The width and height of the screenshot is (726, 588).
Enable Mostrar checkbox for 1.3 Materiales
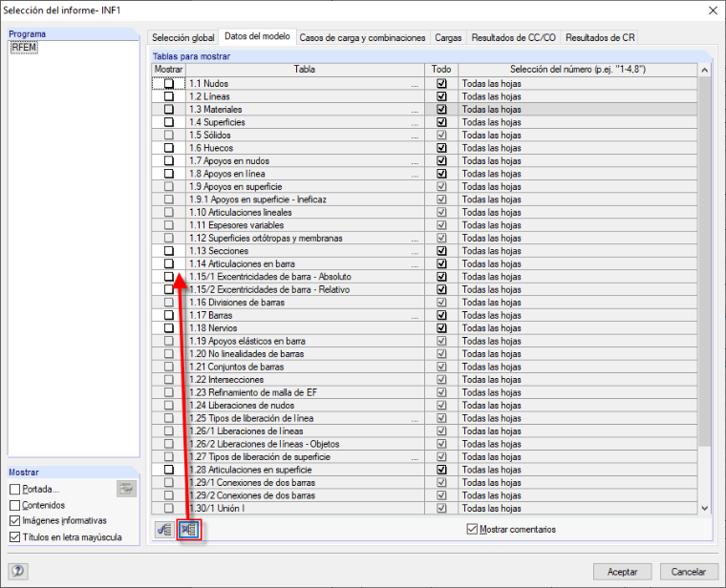tap(169, 109)
